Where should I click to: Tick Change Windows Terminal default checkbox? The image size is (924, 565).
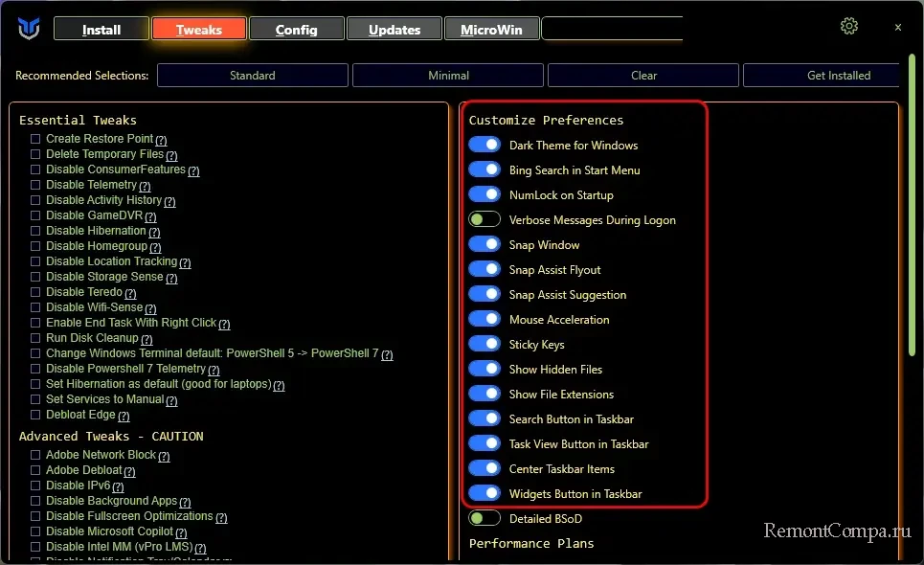point(35,353)
